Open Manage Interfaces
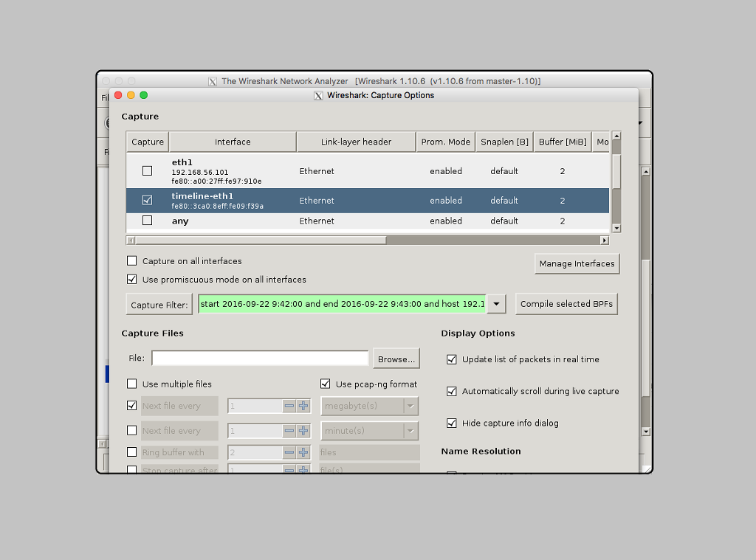Image resolution: width=756 pixels, height=560 pixels. pyautogui.click(x=577, y=263)
